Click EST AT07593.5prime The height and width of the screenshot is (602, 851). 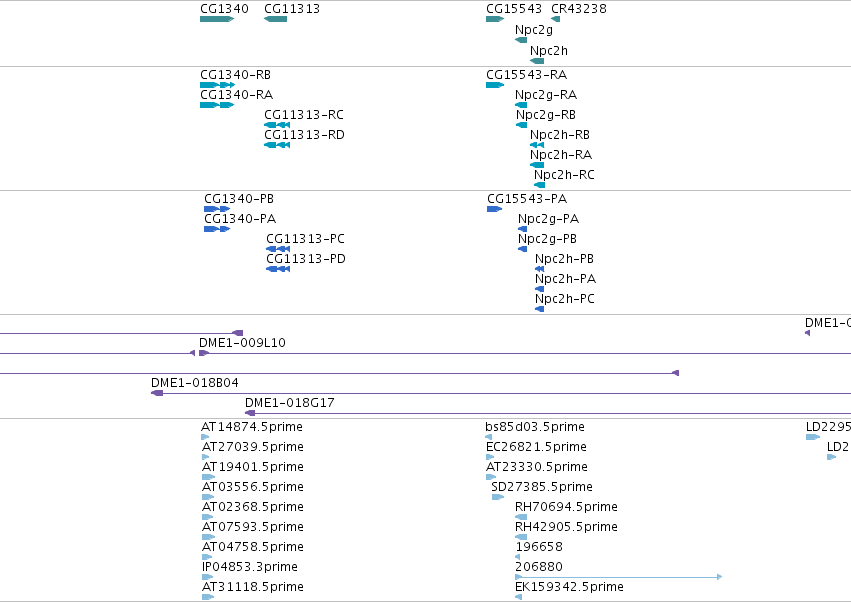click(208, 537)
